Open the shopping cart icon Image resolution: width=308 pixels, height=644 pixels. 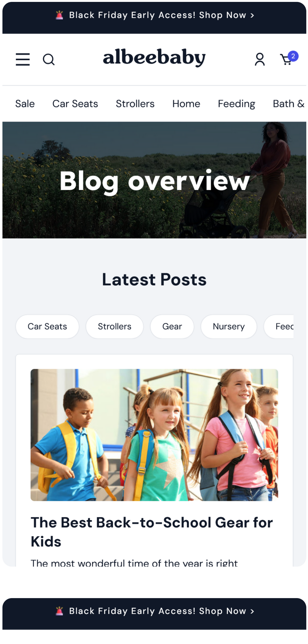pos(286,59)
